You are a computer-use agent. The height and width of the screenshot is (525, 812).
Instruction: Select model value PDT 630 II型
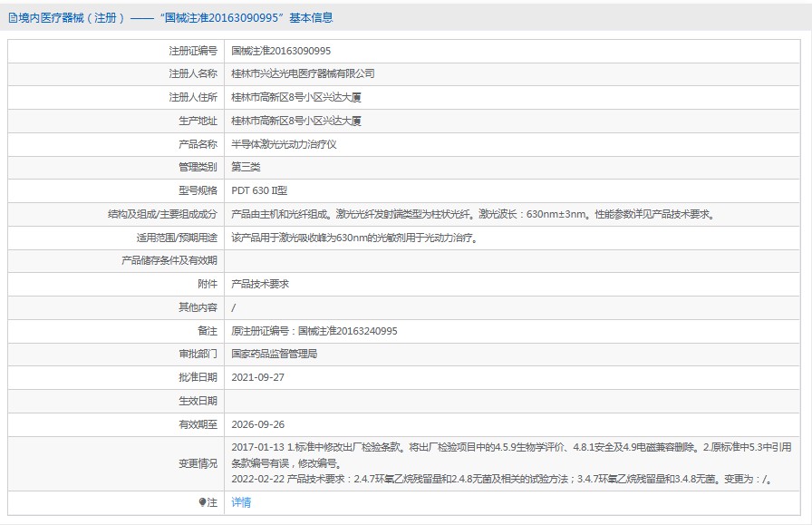pos(259,190)
